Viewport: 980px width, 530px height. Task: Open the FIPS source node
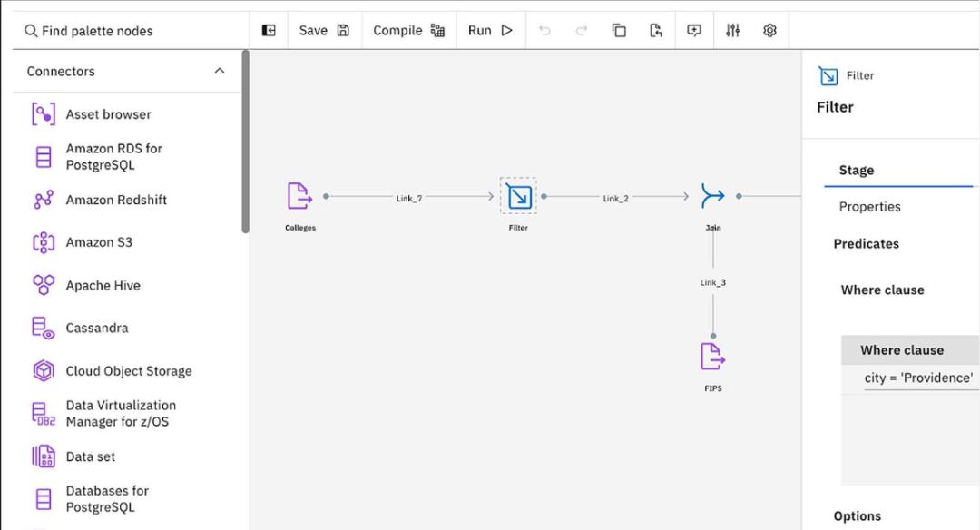(x=712, y=357)
